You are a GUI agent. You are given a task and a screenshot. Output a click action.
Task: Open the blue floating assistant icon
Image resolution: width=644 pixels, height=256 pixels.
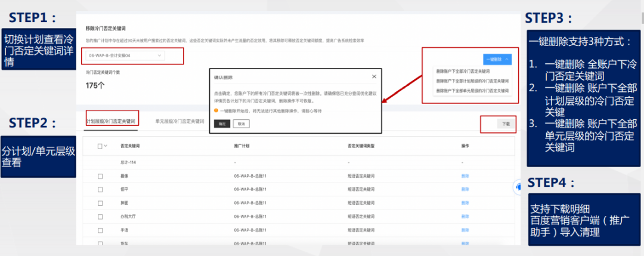(518, 187)
